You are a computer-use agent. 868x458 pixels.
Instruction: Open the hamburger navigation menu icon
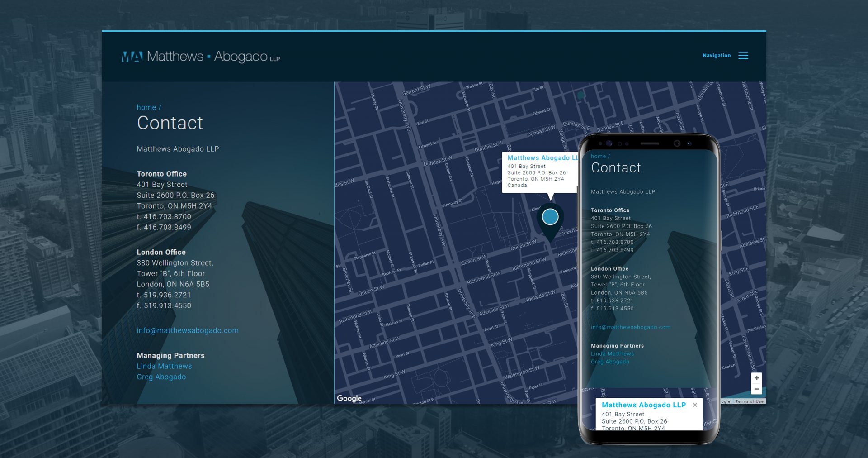pos(743,56)
